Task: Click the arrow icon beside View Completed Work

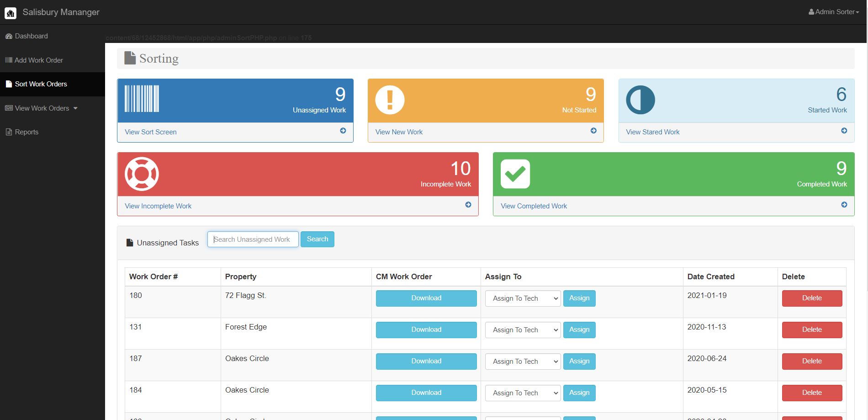Action: [844, 205]
